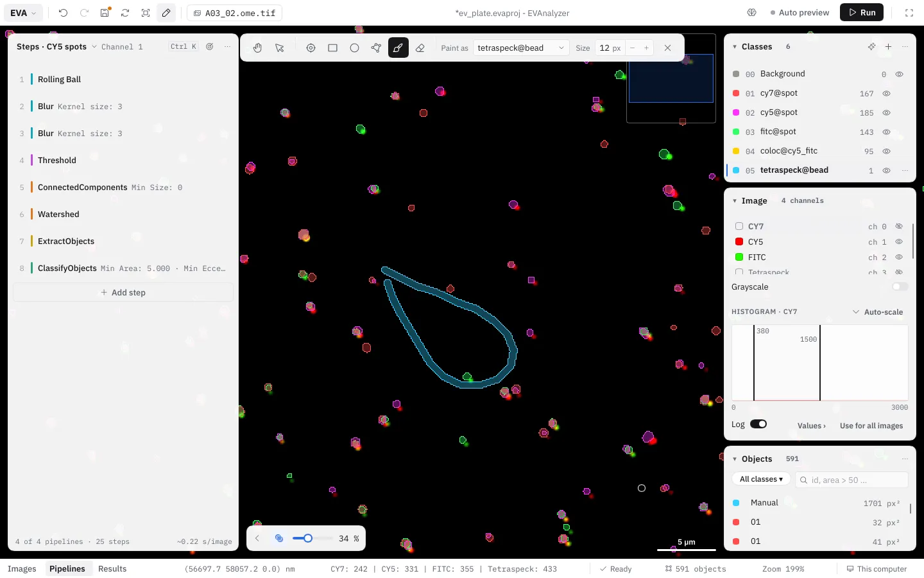Toggle Auto preview
The width and height of the screenshot is (924, 578).
[x=800, y=13]
